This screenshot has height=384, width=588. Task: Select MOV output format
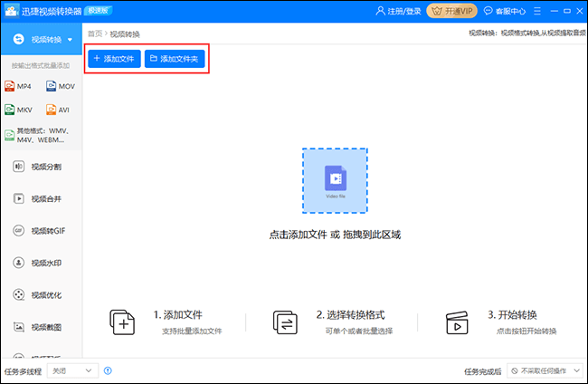click(x=61, y=86)
